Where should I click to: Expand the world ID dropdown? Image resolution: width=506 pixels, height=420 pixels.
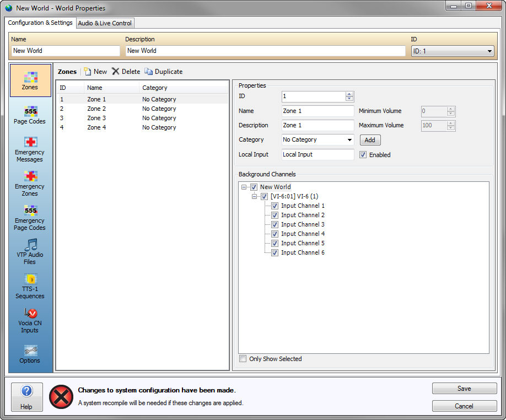[x=489, y=51]
